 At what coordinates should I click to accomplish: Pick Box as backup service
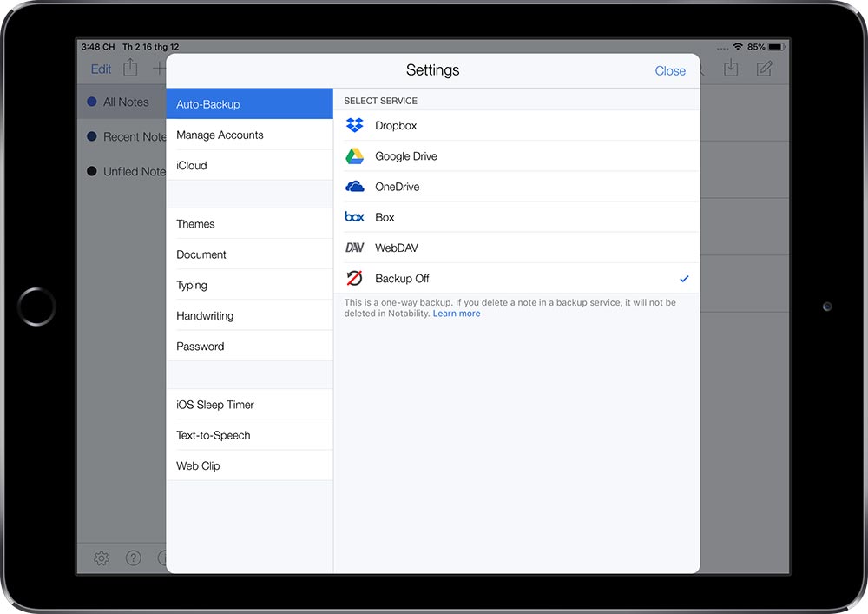pyautogui.click(x=516, y=217)
